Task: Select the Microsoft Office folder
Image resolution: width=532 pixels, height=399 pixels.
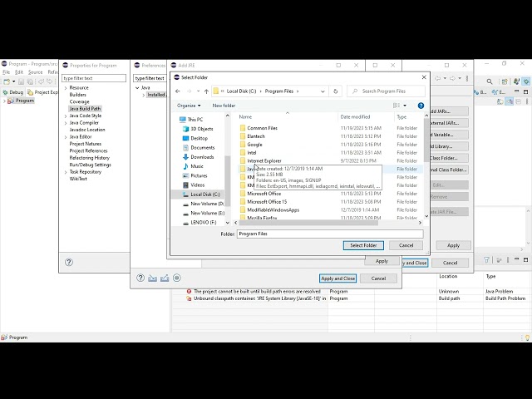Action: click(x=264, y=194)
